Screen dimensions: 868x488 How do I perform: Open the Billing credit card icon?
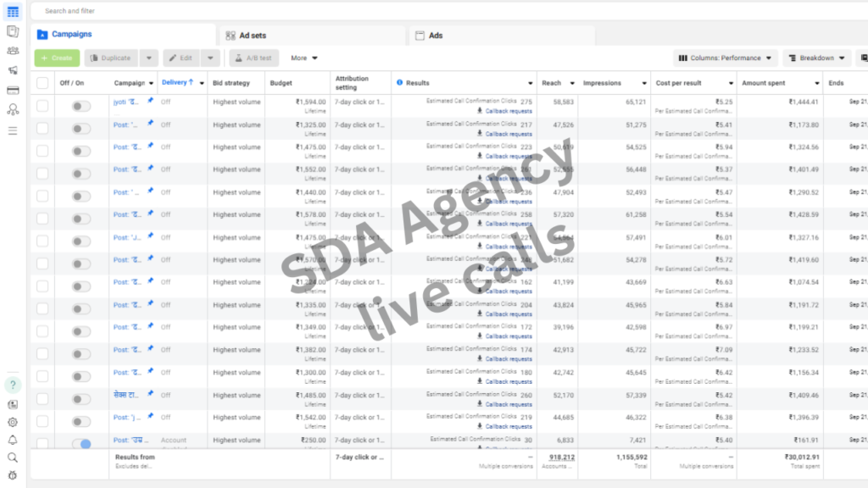[13, 90]
